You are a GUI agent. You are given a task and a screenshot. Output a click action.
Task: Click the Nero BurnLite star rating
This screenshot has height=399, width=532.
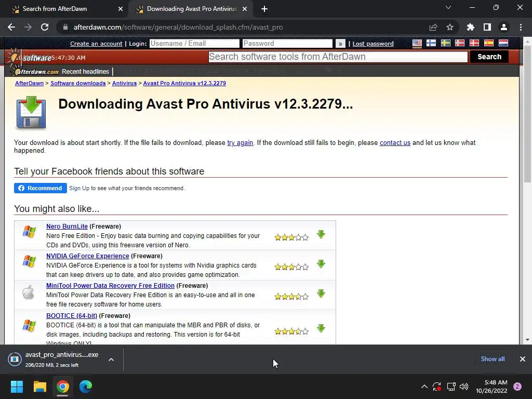point(291,237)
